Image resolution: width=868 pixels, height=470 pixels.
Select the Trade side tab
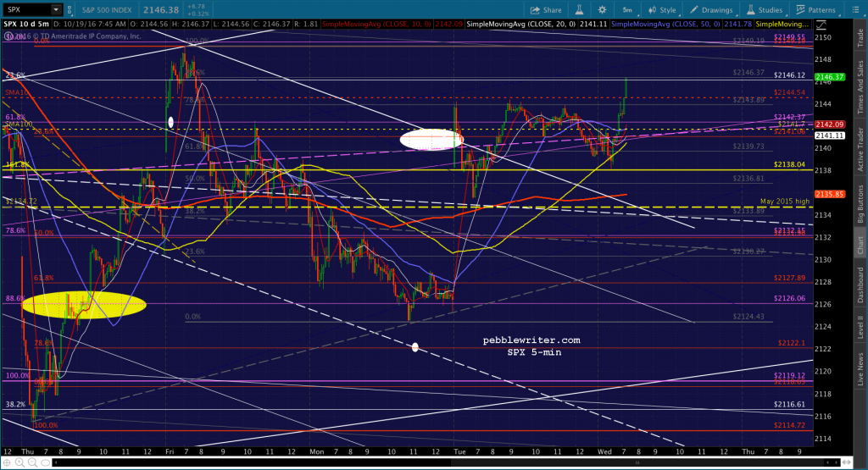860,37
